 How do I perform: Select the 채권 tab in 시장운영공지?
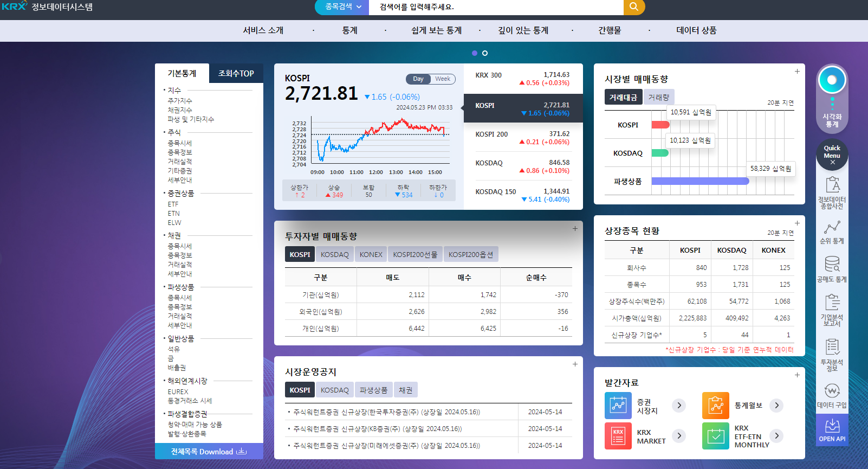(x=406, y=390)
